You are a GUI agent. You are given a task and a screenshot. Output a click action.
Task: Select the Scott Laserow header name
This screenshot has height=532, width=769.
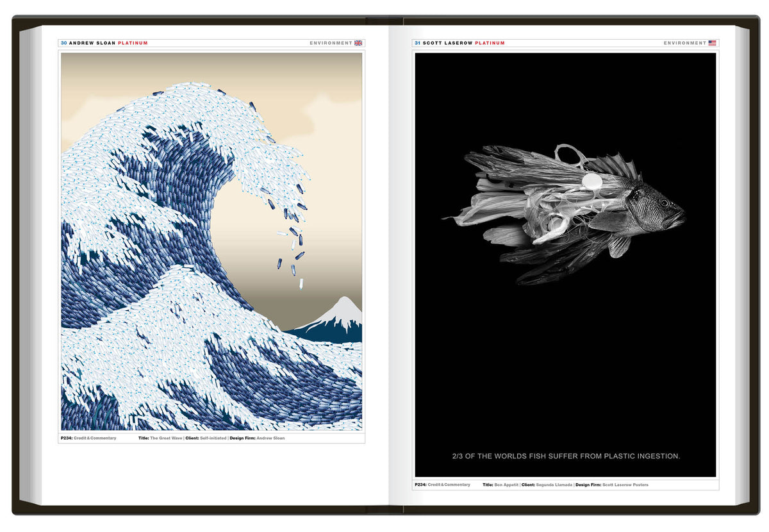point(447,43)
